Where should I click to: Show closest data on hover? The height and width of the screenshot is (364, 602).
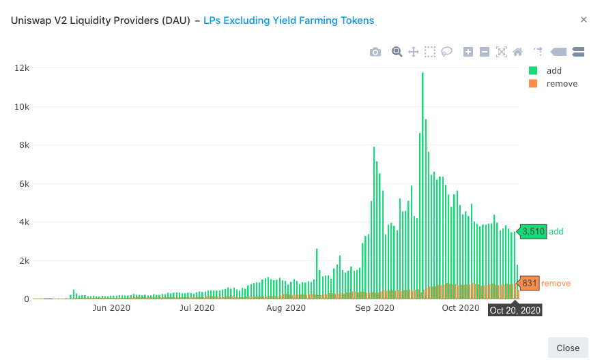tap(558, 52)
